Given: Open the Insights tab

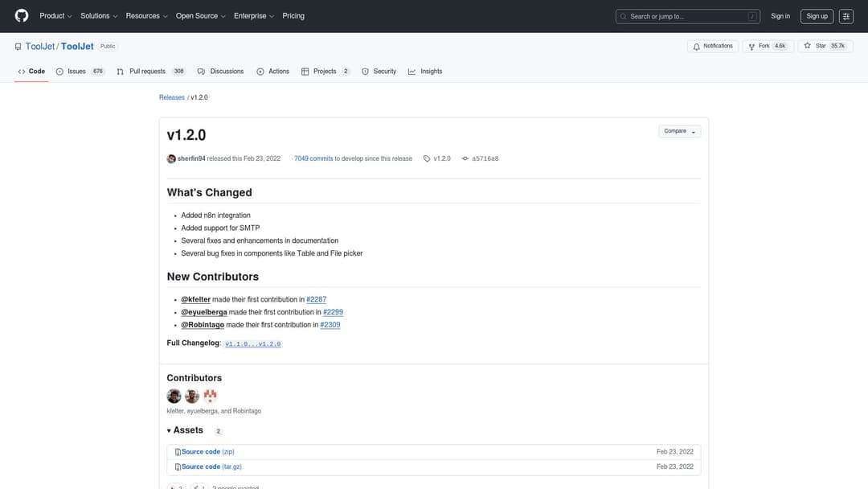Looking at the screenshot, I should pos(425,72).
